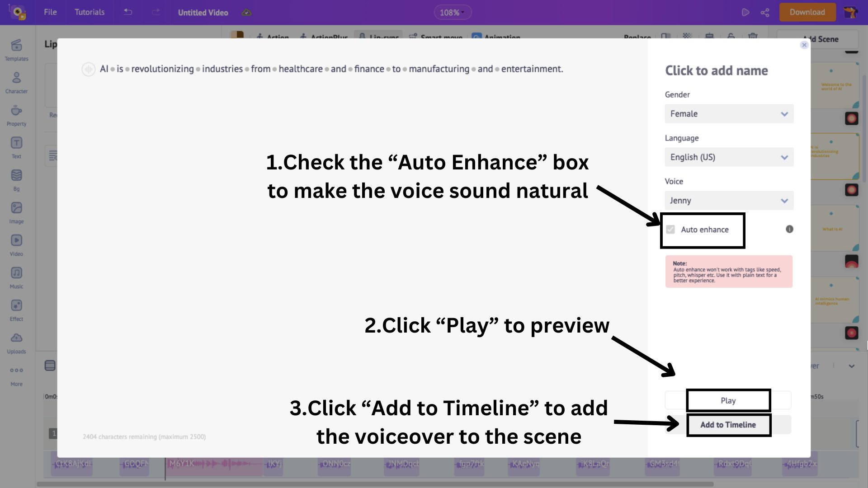This screenshot has width=868, height=488.
Task: Click the share icon near Download
Action: click(x=765, y=12)
